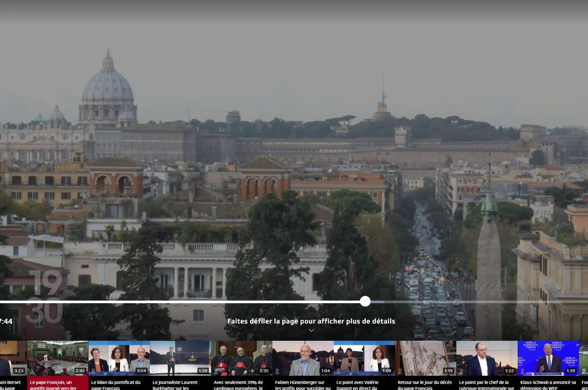Seek to the unplayed part of the timeline
This screenshot has height=390, width=588.
click(x=475, y=302)
